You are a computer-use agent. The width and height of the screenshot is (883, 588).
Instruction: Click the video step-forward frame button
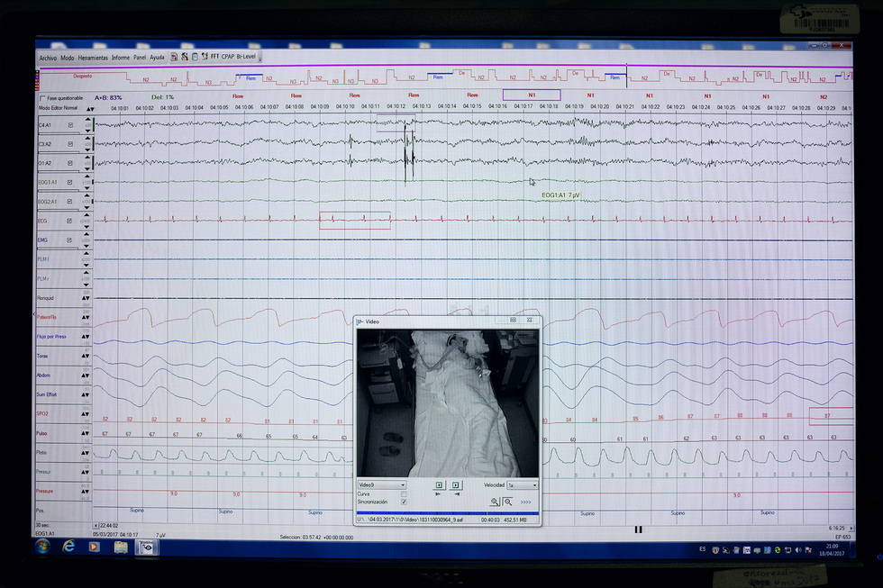(x=456, y=484)
